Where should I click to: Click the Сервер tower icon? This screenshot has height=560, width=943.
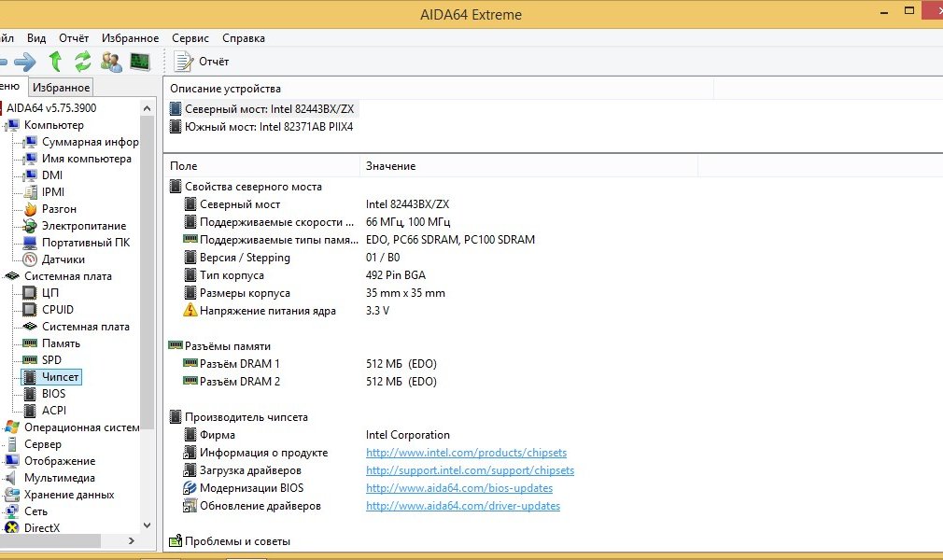[x=11, y=444]
